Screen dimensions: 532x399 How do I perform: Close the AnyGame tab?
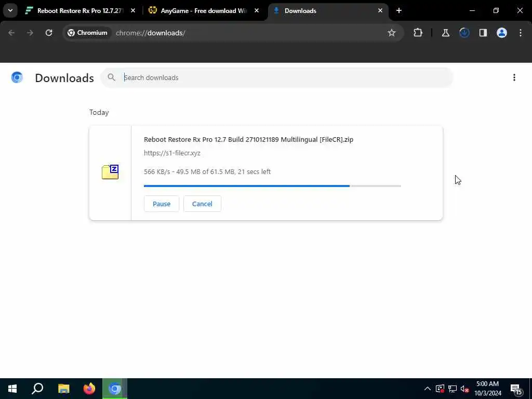[257, 10]
